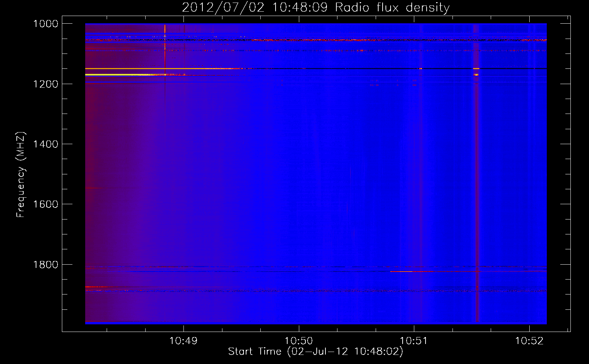Click the 1600 frequency tick label

pyautogui.click(x=46, y=204)
